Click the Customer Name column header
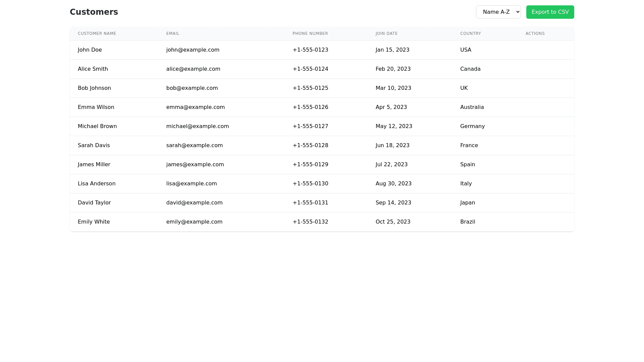The width and height of the screenshot is (644, 362). [97, 34]
